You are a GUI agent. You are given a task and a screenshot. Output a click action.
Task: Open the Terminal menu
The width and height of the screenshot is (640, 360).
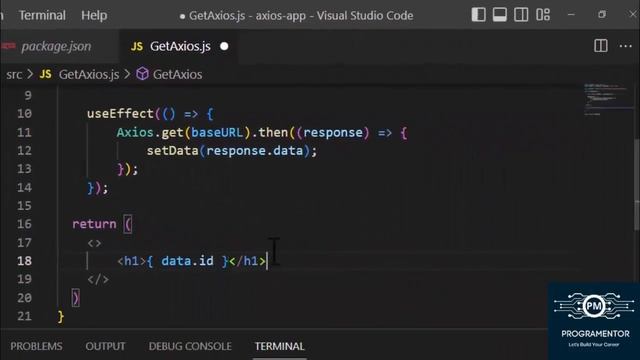click(42, 16)
